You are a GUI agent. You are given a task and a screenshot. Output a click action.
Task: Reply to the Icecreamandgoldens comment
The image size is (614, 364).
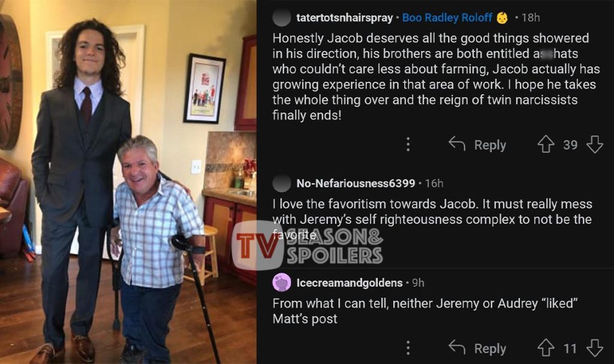490,349
